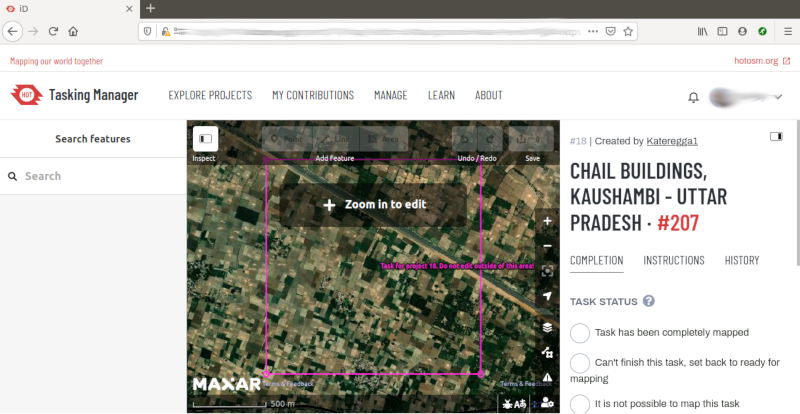
Task: Expand the user account dropdown
Action: coord(778,97)
